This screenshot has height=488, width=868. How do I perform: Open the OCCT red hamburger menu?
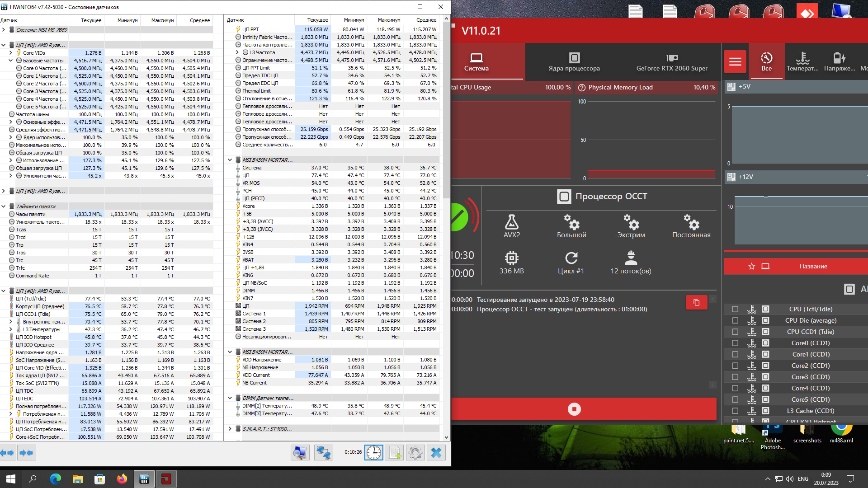coord(735,61)
